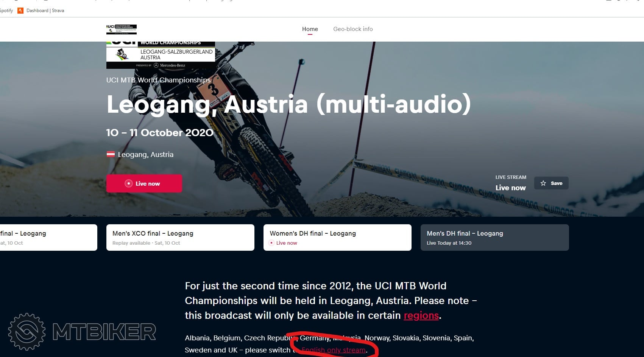644x357 pixels.
Task: Click the MTBIKER gear logo watermark
Action: coord(27,332)
